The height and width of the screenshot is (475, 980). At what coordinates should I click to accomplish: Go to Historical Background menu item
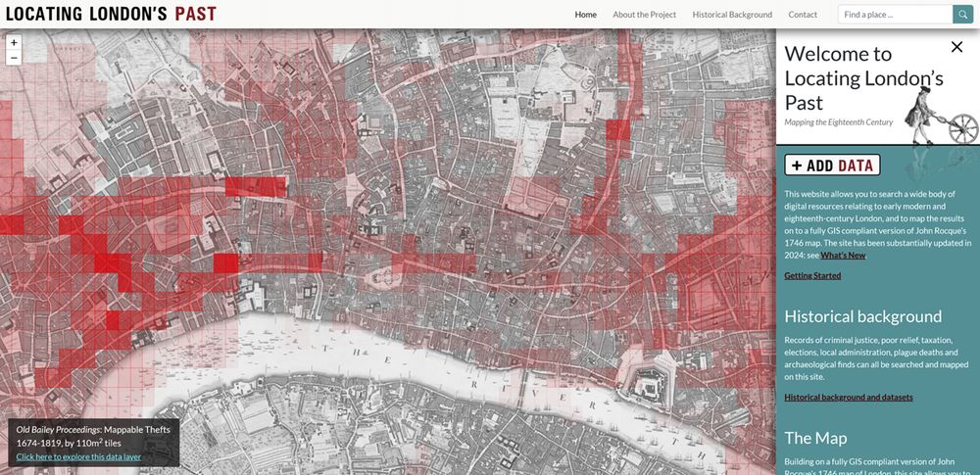coord(732,15)
